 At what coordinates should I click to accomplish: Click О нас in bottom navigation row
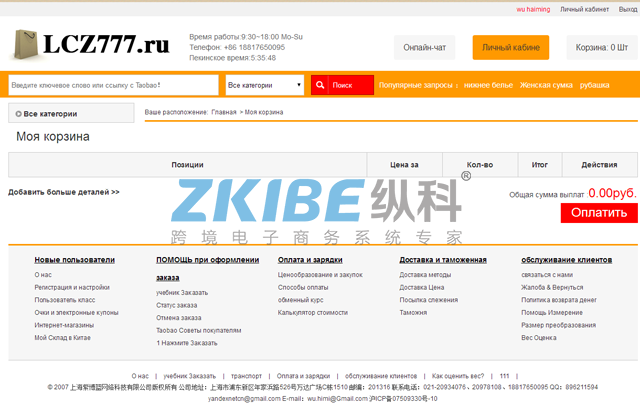coord(140,376)
